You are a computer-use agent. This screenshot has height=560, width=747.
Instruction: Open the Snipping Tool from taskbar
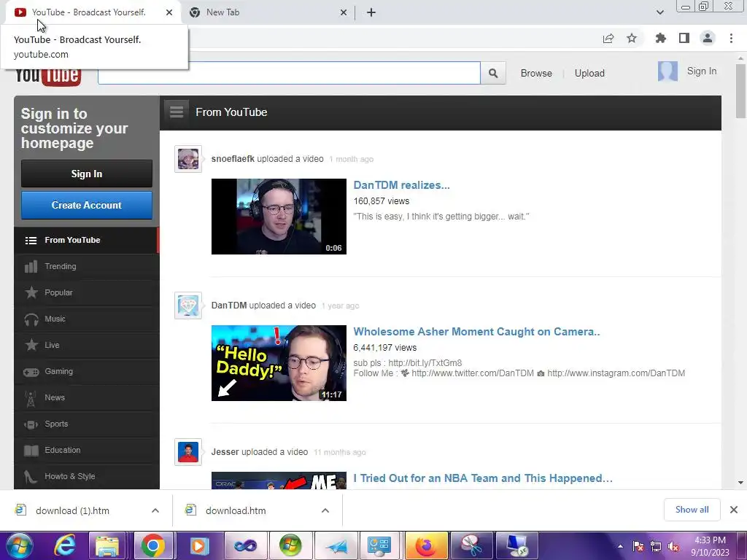pyautogui.click(x=471, y=545)
